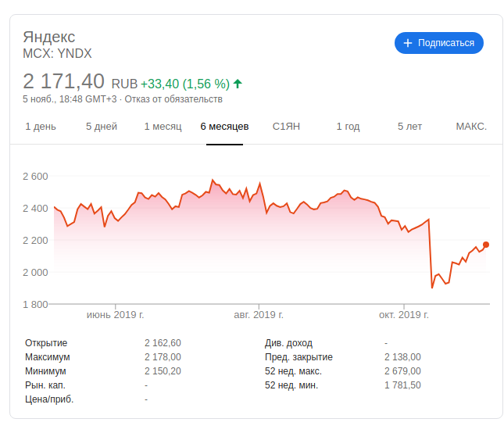This screenshot has width=504, height=433.
Task: Select the 6 месяцев range tab
Action: click(x=224, y=127)
